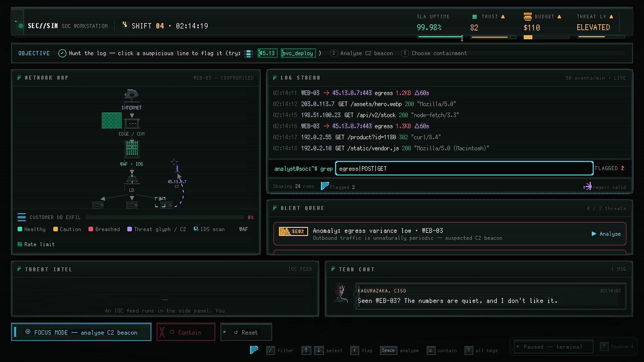Select the leftmost web server node

click(x=98, y=205)
